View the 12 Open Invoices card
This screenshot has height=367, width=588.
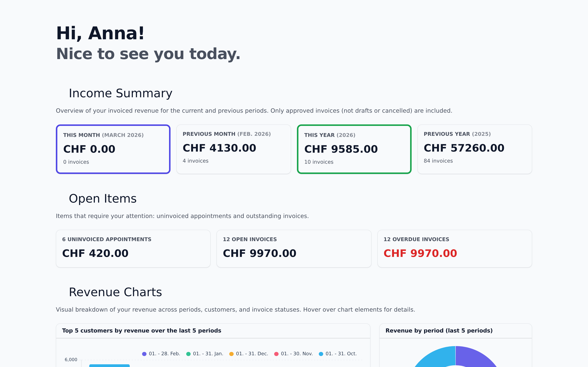294,248
